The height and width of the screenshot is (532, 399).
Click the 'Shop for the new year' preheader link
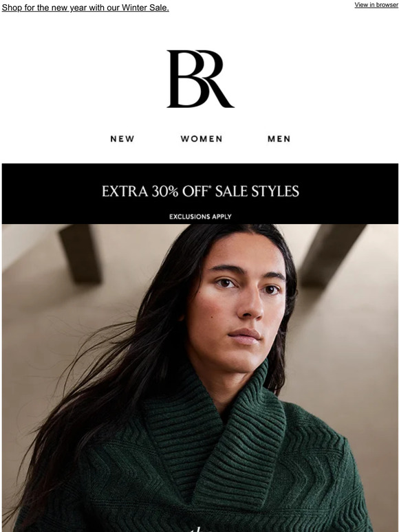click(x=85, y=8)
